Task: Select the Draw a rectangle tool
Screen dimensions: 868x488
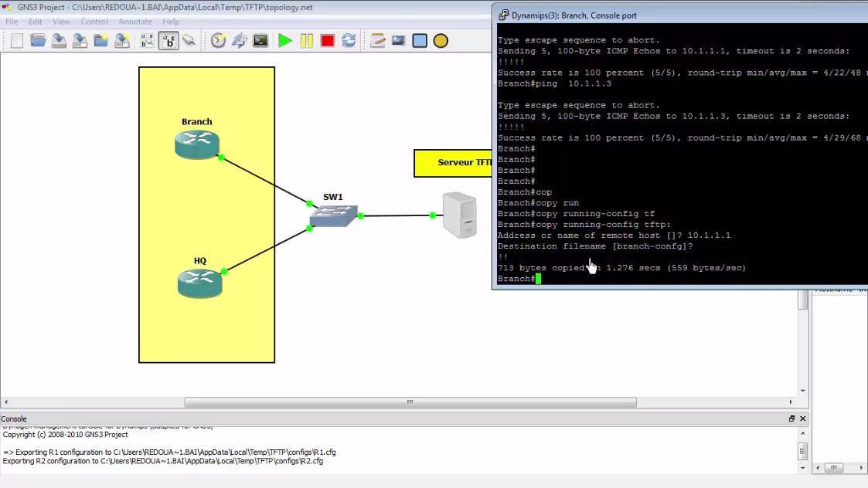Action: click(x=420, y=40)
